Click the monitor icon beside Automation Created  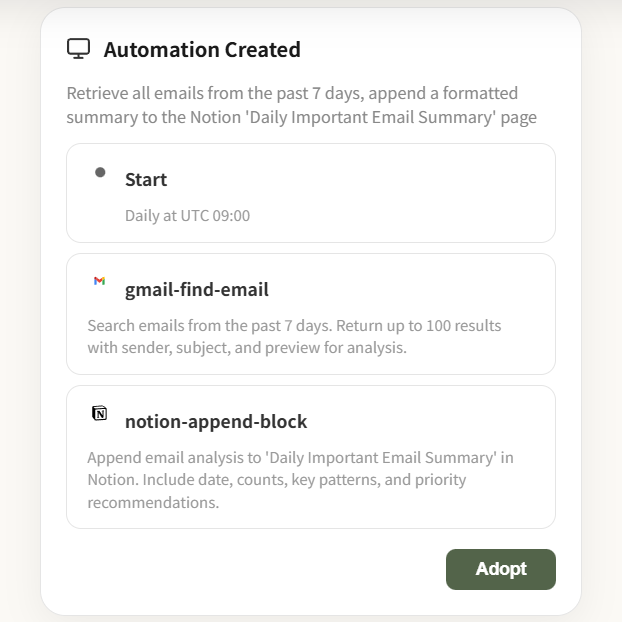point(78,48)
